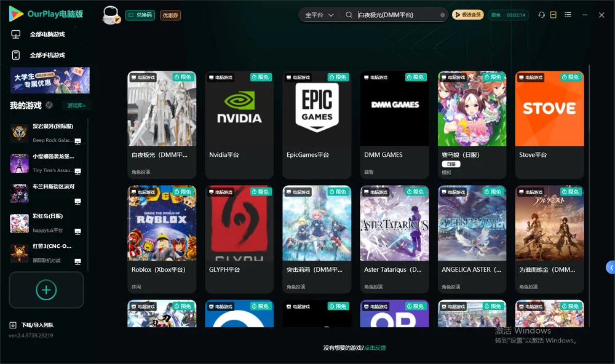Click the 优惠券 button

coord(170,15)
